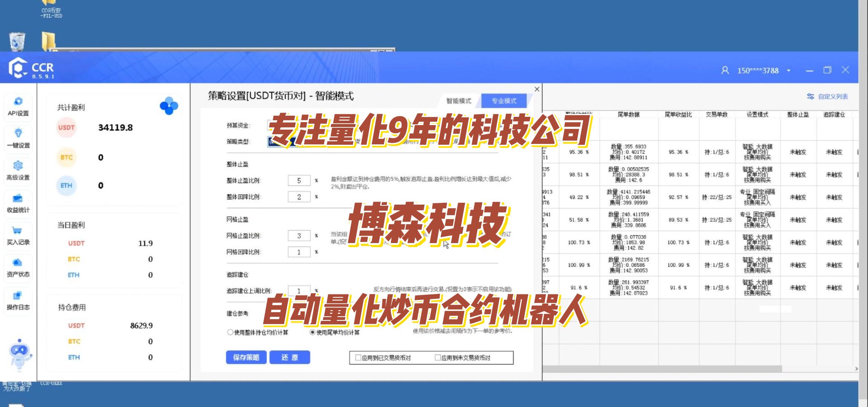
Task: Click the 追踪建仓 column header
Action: (x=834, y=114)
